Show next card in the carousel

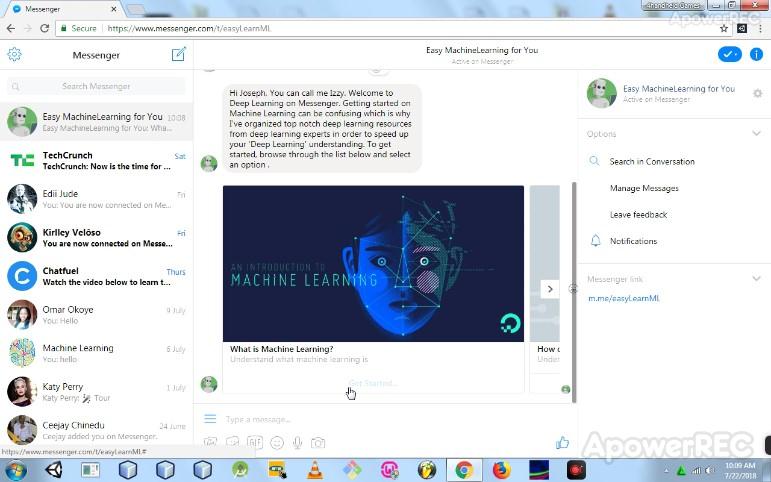click(550, 289)
